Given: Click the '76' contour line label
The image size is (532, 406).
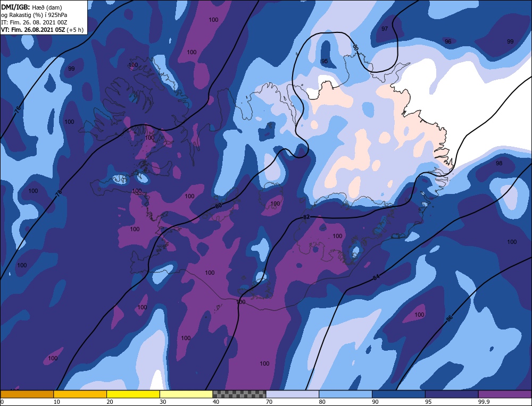Looking at the screenshot, I should pyautogui.click(x=18, y=109).
